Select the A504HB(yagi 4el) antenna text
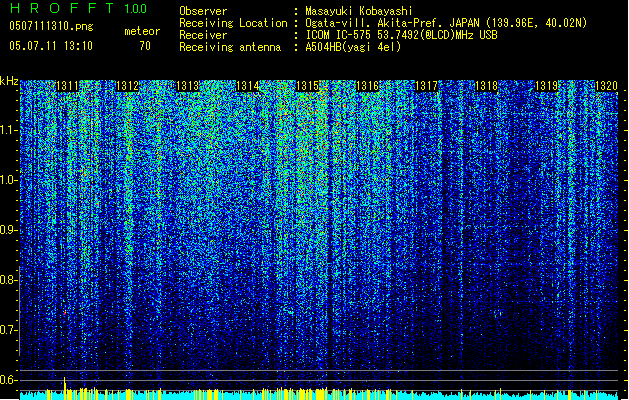 tap(353, 47)
